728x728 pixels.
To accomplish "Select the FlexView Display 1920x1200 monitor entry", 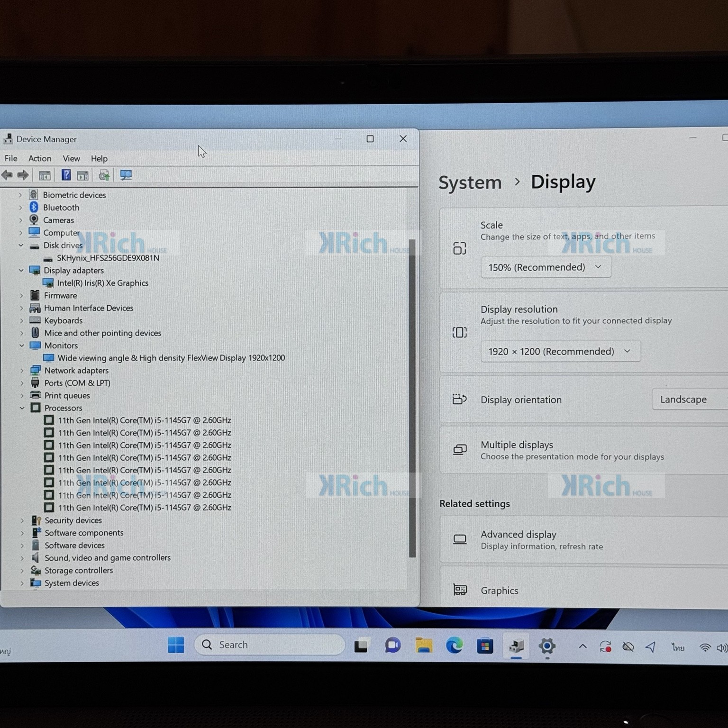I will [171, 358].
